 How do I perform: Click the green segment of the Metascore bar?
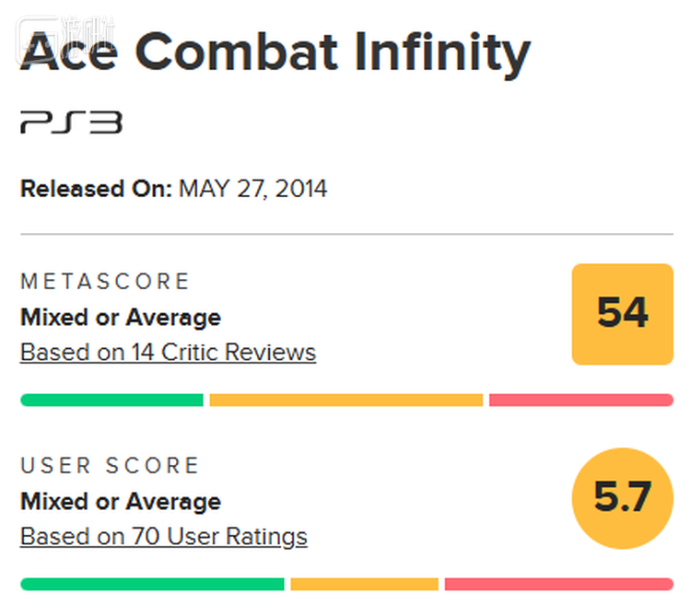(x=111, y=400)
